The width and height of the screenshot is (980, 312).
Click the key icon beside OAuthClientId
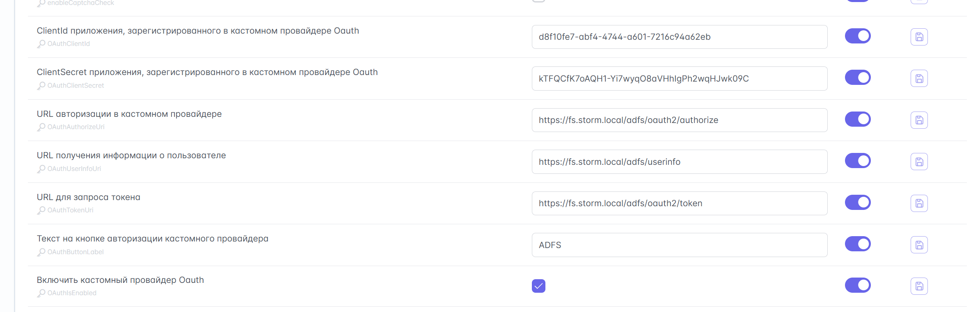click(41, 44)
